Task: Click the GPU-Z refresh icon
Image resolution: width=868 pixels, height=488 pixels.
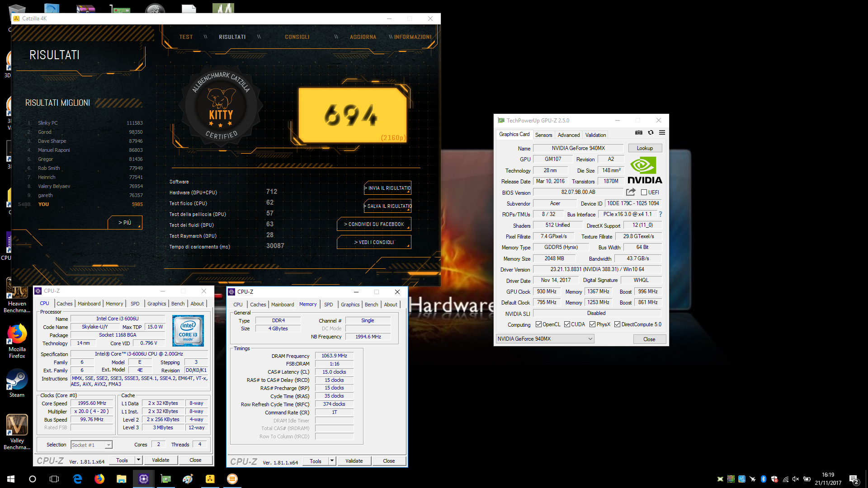Action: coord(651,132)
